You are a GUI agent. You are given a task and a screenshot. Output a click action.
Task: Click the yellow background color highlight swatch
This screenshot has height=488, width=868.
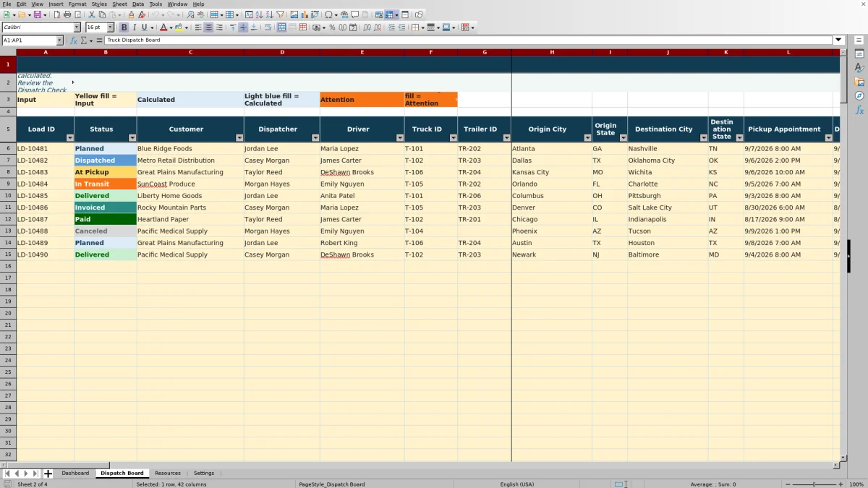[x=178, y=27]
